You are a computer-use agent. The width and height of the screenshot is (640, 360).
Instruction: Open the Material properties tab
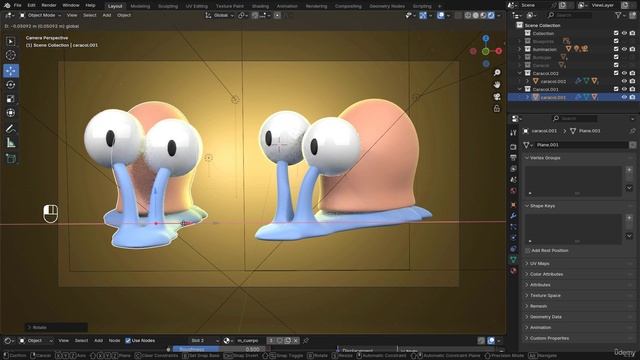513,271
